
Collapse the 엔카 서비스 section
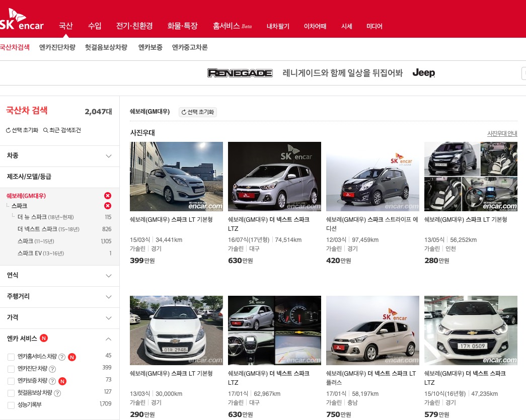point(108,339)
